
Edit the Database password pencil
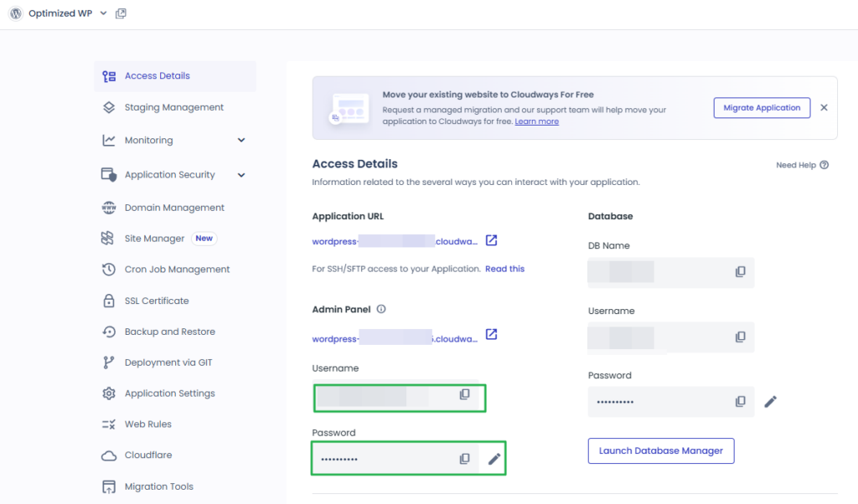tap(771, 402)
